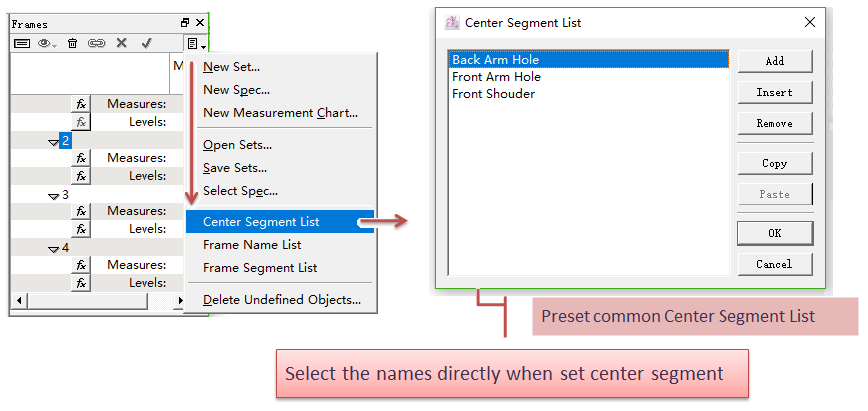Click the frame layout icon in Frames toolbar
Viewport: 868px width, 411px height.
21,43
